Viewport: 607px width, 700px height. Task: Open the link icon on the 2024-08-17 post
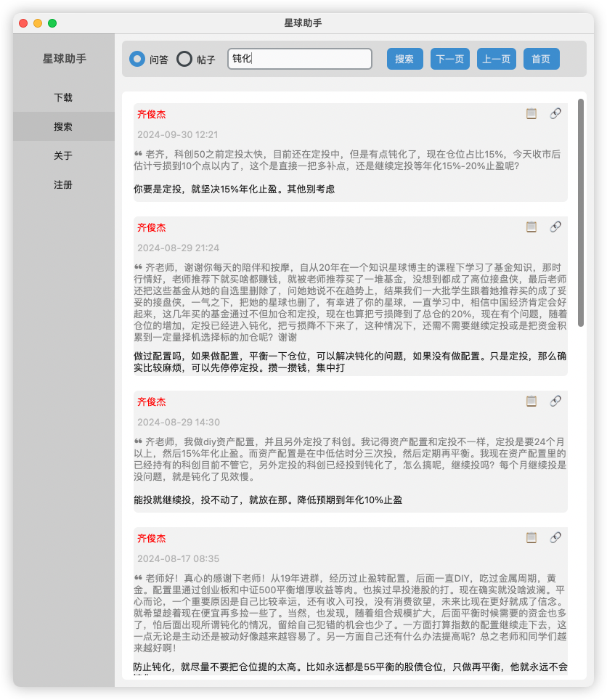pos(555,538)
